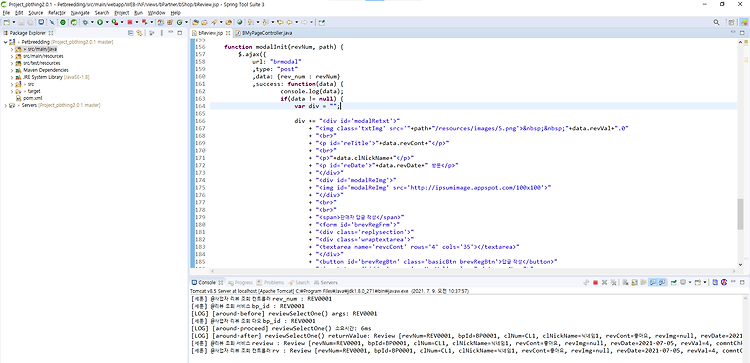Open dropdown arrow beside the New icon
The image size is (750, 363).
coord(14,22)
